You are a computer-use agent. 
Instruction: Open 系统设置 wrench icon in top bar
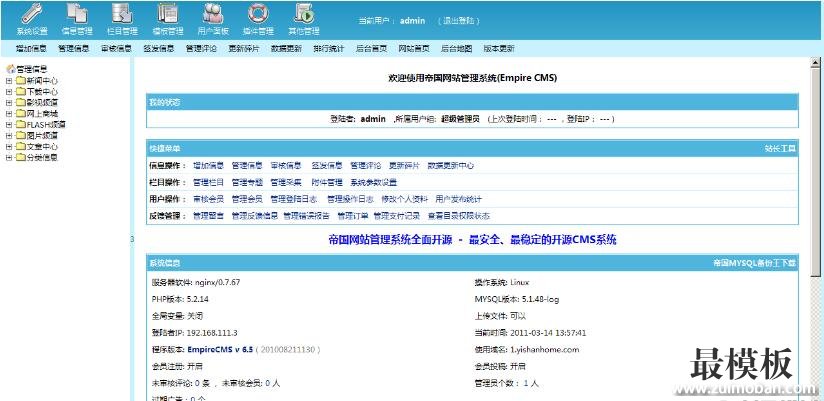pos(32,13)
